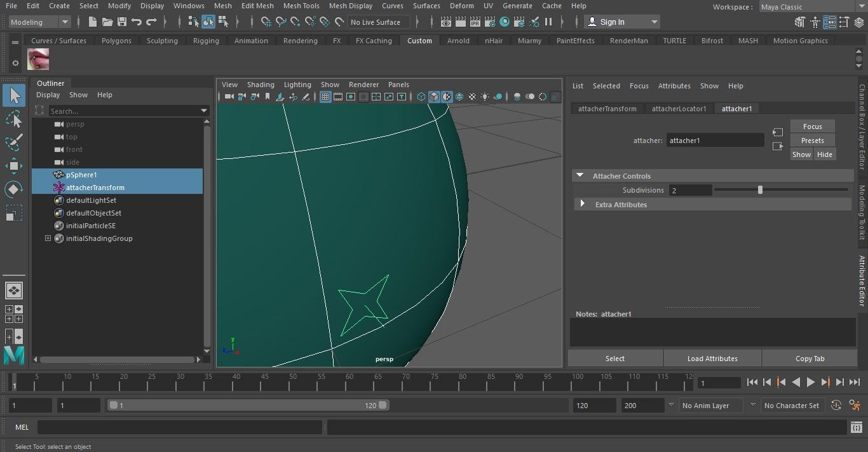Image resolution: width=868 pixels, height=452 pixels.
Task: Click the Save scene icon
Action: (x=121, y=22)
